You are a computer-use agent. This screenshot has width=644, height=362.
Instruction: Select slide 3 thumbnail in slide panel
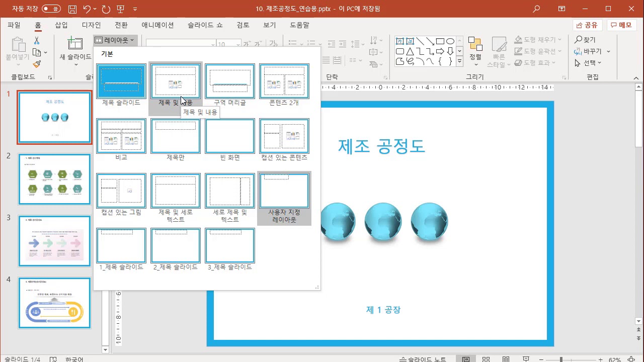click(x=55, y=241)
